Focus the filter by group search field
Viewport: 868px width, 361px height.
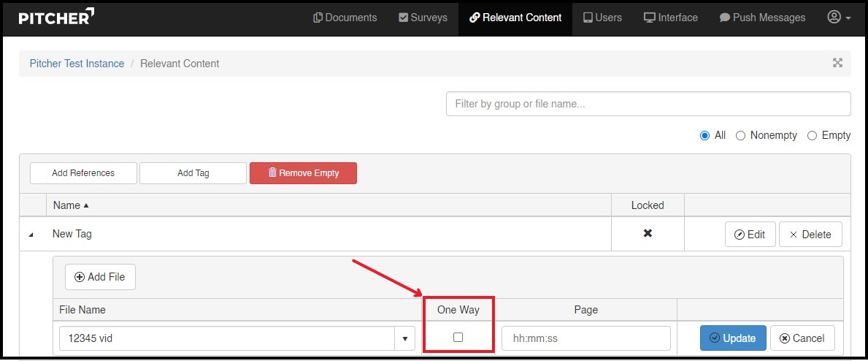coord(648,104)
